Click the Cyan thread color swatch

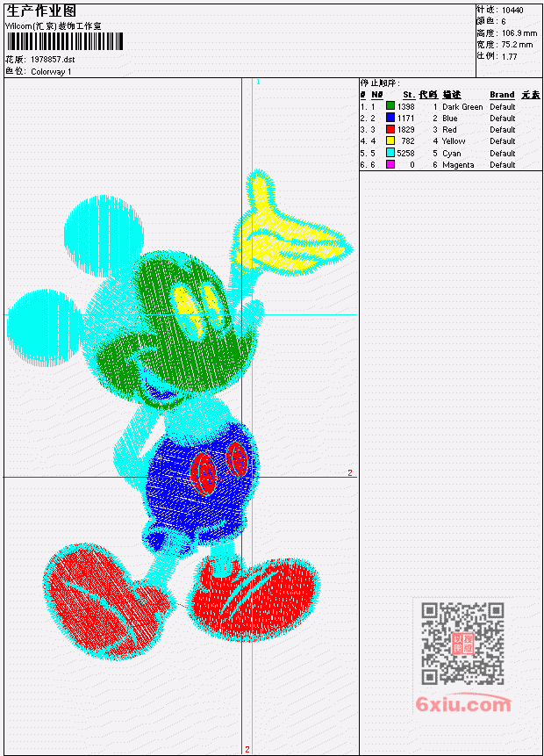tap(390, 153)
